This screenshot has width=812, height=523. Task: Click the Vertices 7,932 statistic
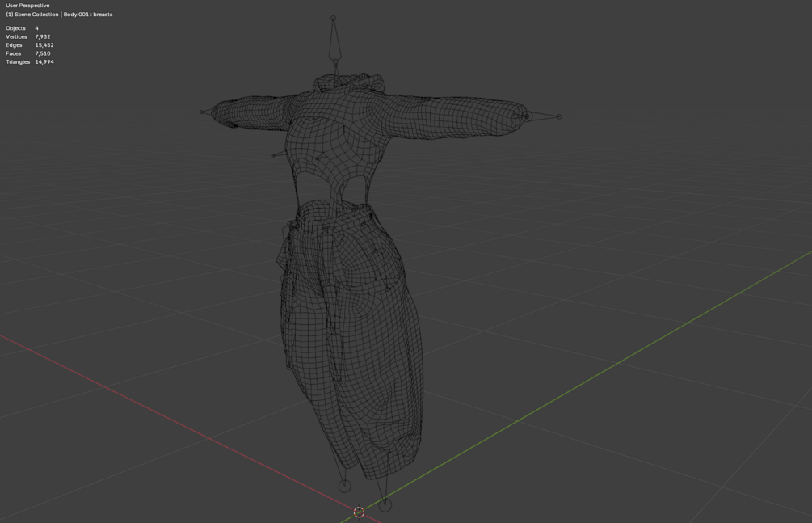tap(28, 37)
